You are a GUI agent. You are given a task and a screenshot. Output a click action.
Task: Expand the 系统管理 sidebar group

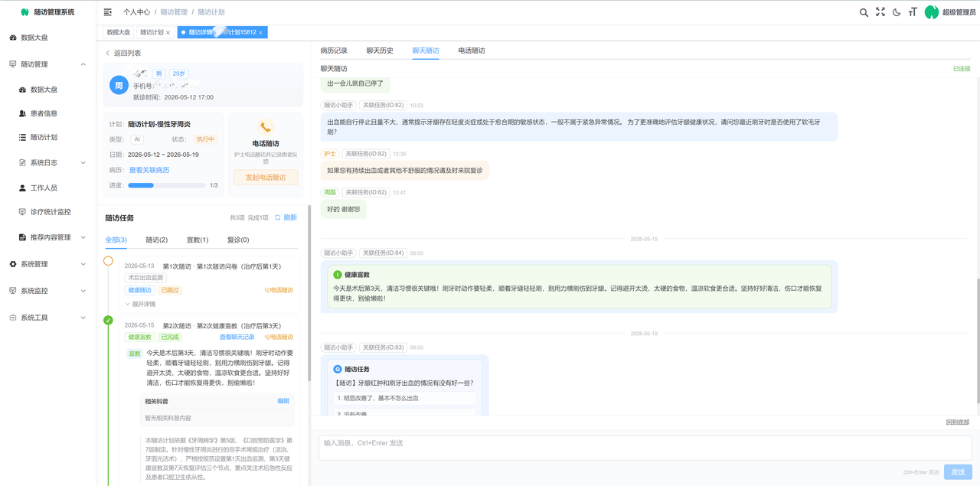pos(47,264)
